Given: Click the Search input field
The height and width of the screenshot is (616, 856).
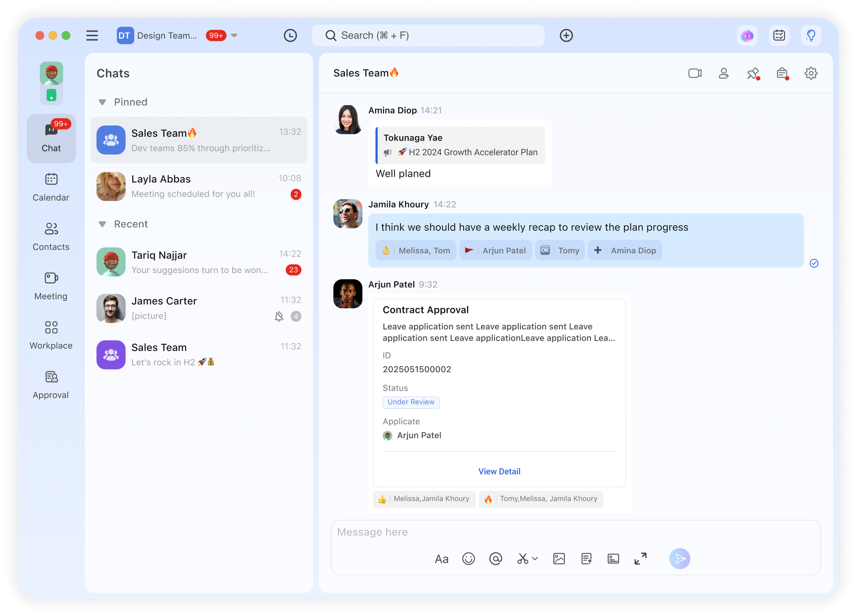Looking at the screenshot, I should [x=428, y=36].
